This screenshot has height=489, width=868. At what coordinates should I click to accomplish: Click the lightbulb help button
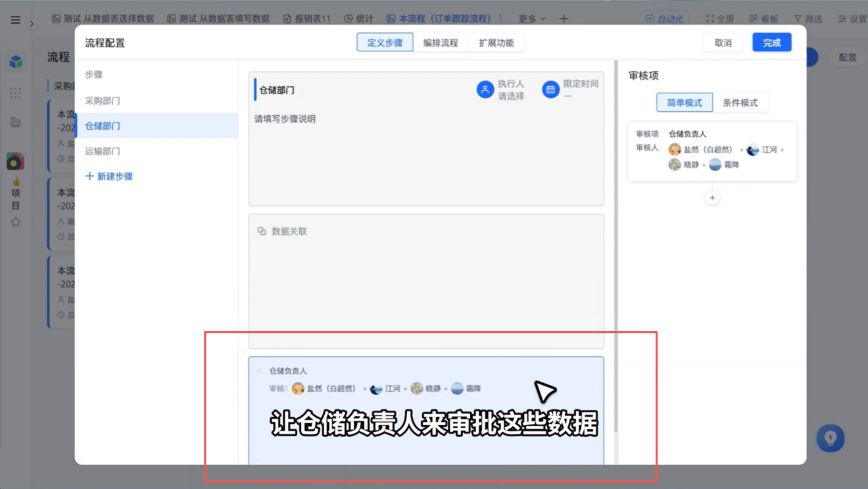(x=831, y=438)
